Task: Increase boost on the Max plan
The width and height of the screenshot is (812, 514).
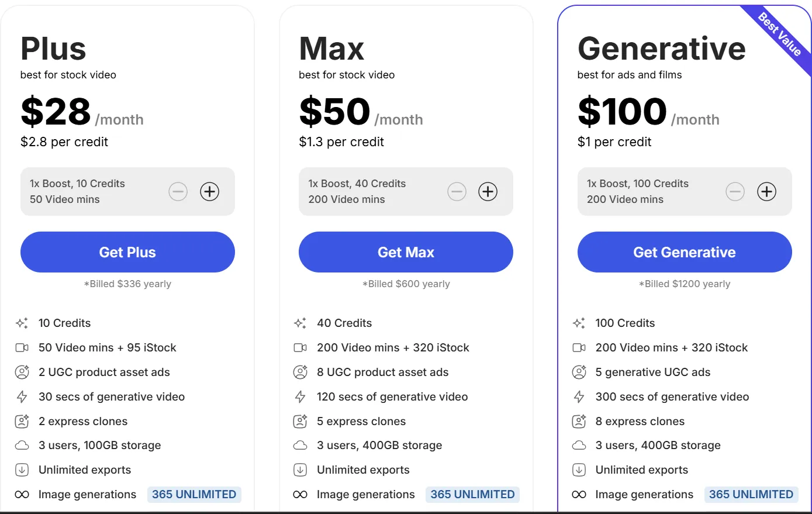Action: [x=488, y=192]
